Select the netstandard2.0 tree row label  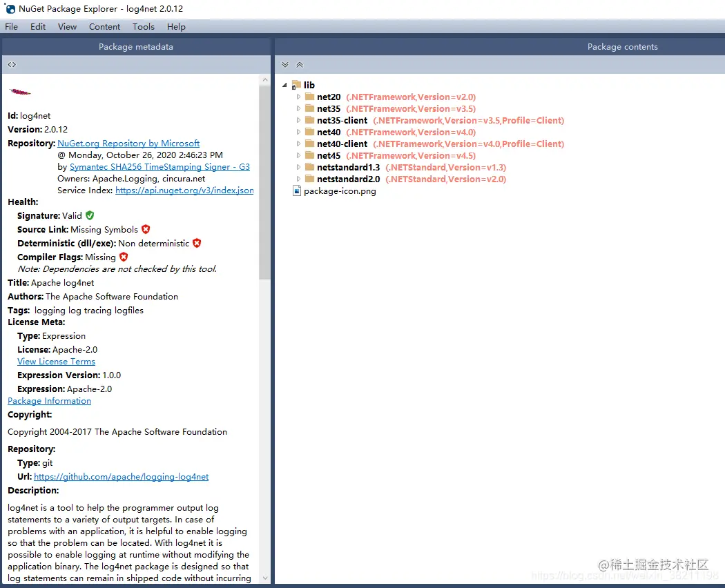pos(349,179)
